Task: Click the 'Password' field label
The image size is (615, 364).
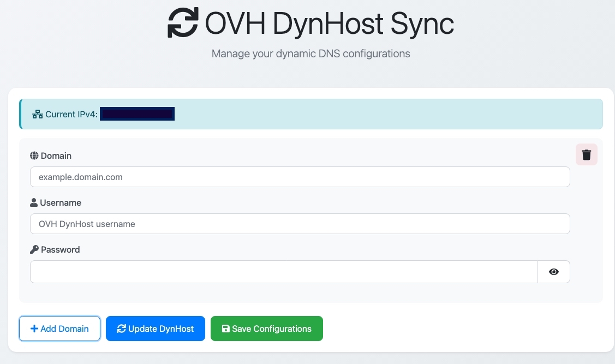Action: click(61, 249)
